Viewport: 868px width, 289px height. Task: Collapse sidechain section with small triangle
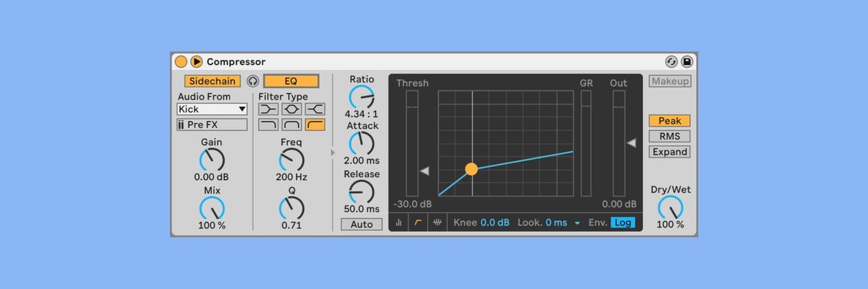[x=333, y=152]
